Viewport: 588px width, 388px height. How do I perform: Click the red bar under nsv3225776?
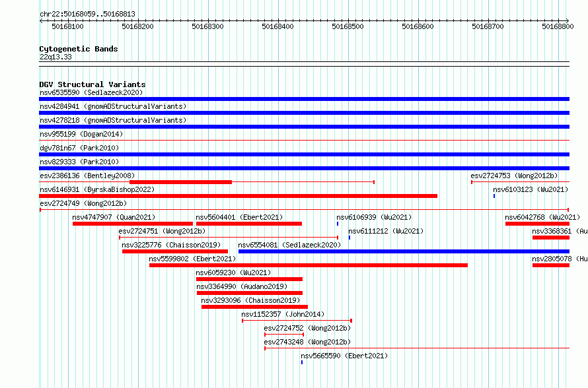(175, 251)
